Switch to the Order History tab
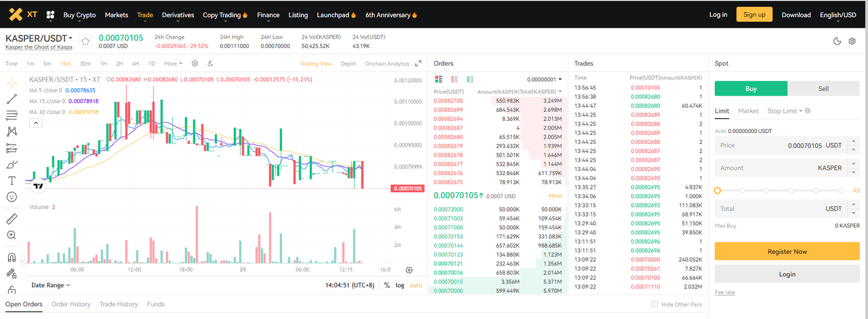 coord(71,305)
